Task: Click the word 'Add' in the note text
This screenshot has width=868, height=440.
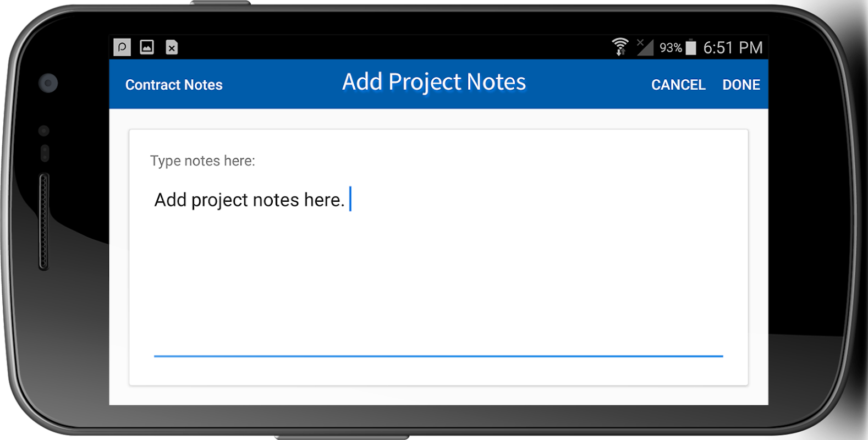Action: (x=170, y=200)
